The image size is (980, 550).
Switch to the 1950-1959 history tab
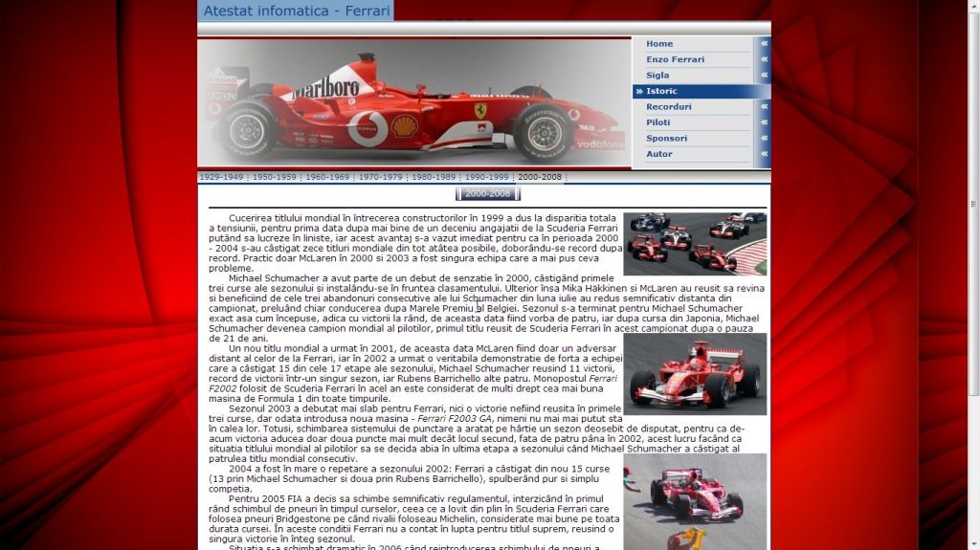[x=275, y=177]
